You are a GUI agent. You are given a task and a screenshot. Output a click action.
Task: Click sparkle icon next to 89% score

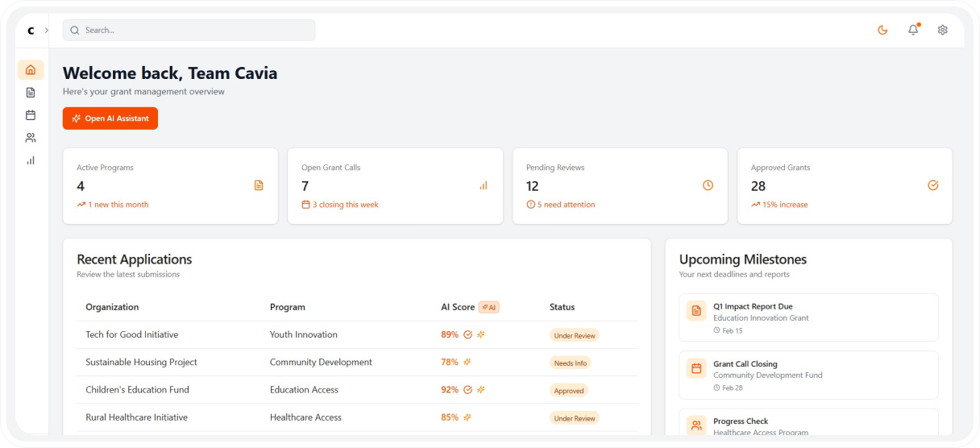click(480, 334)
